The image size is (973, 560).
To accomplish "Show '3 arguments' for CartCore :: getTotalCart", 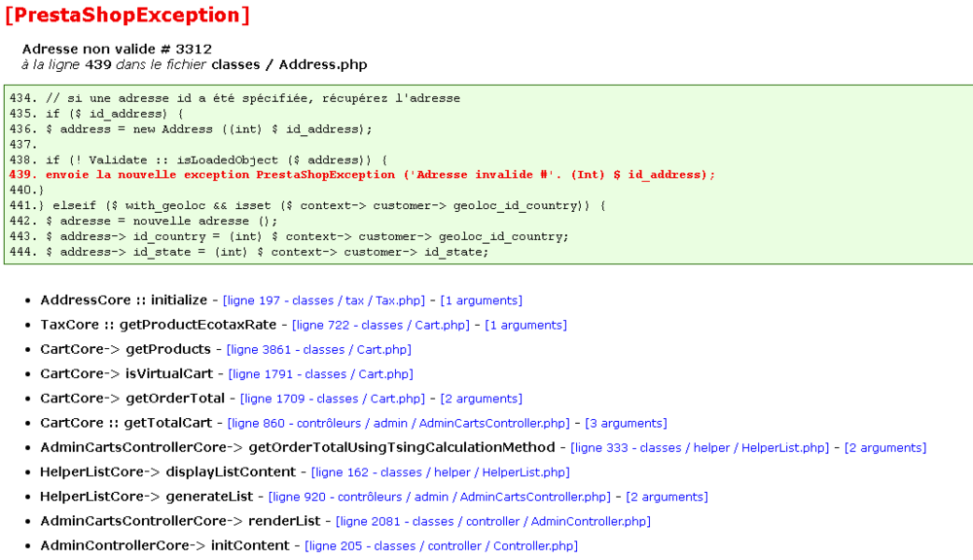I will pyautogui.click(x=626, y=423).
